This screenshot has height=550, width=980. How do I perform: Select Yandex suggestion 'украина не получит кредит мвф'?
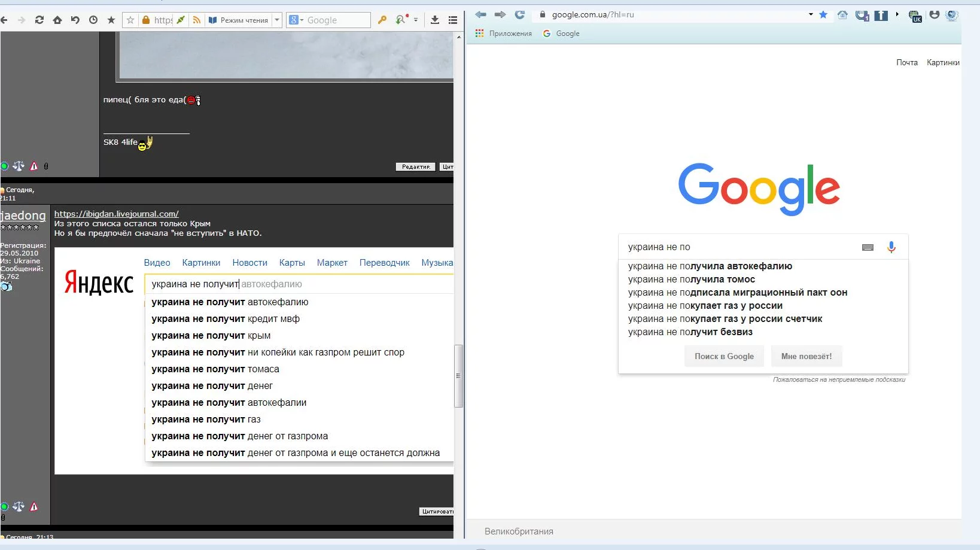[x=226, y=319]
